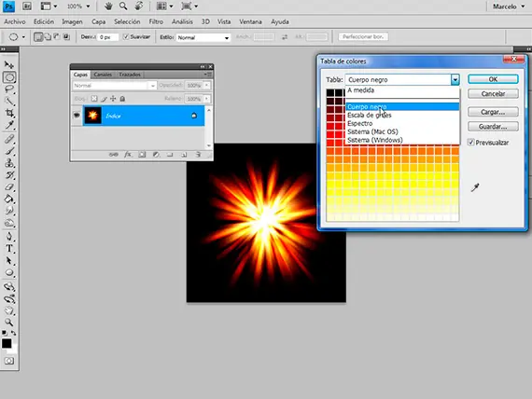The height and width of the screenshot is (399, 532).
Task: Select the Magic Wand tool
Action: coord(9,101)
